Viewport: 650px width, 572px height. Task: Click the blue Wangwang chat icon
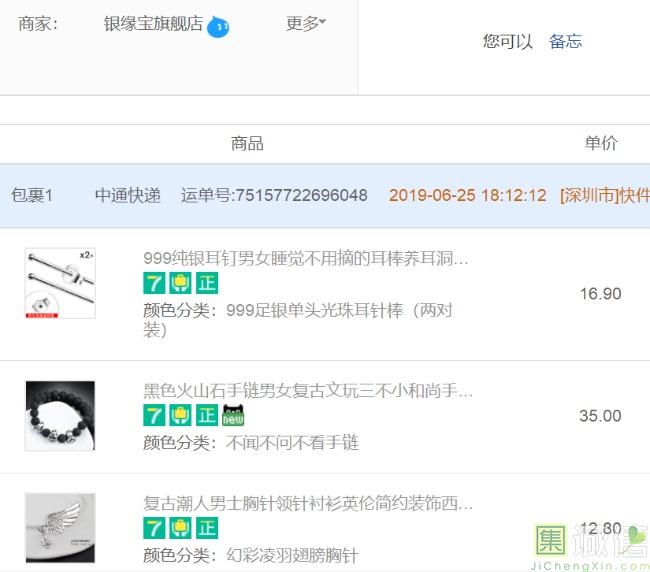point(218,27)
